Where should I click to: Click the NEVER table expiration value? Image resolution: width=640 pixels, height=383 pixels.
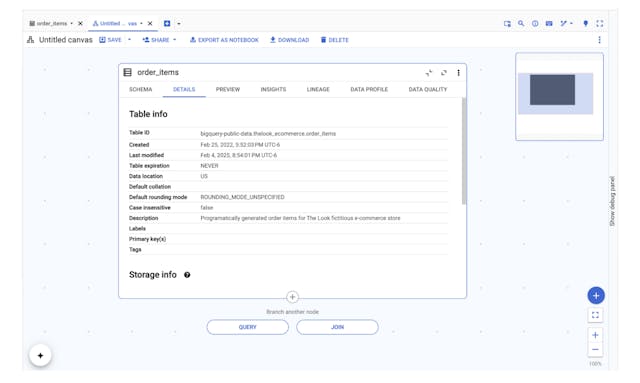tap(209, 166)
